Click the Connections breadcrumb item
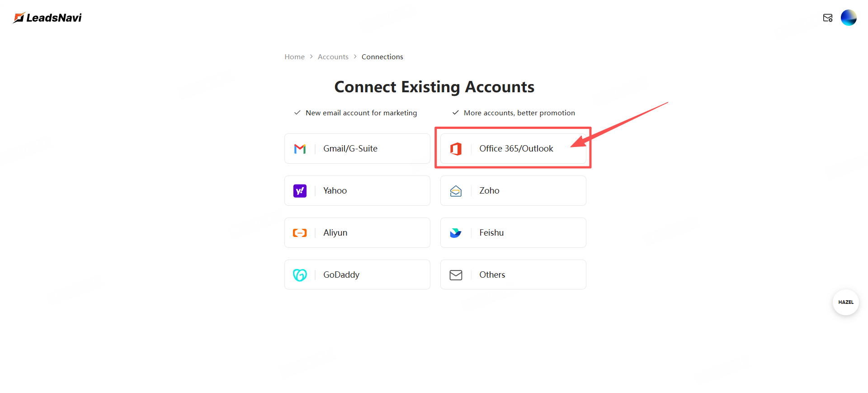Image resolution: width=868 pixels, height=393 pixels. 382,57
